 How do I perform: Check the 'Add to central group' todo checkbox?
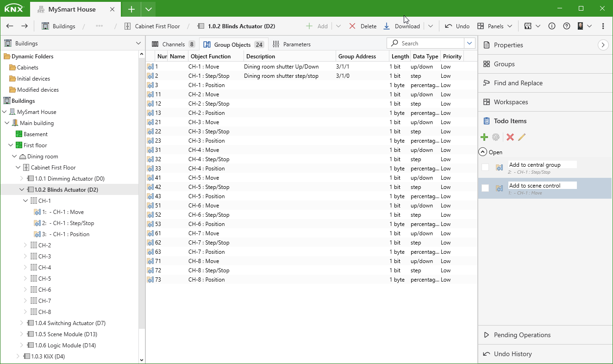[x=485, y=167]
